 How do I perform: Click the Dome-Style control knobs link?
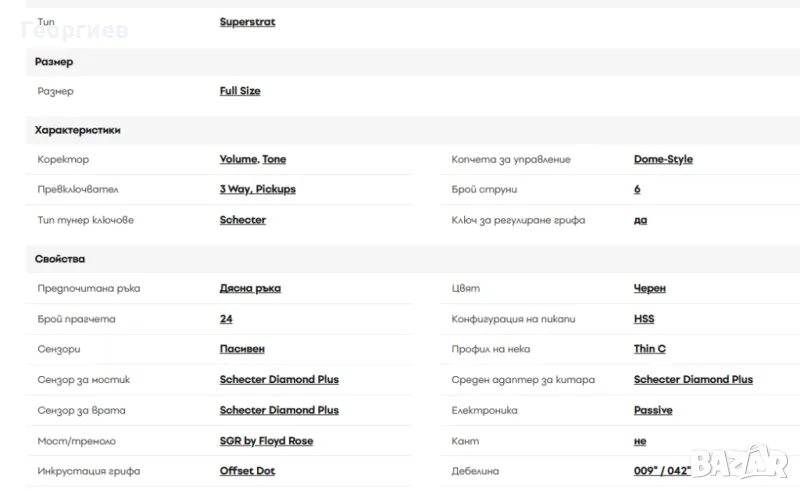[663, 159]
